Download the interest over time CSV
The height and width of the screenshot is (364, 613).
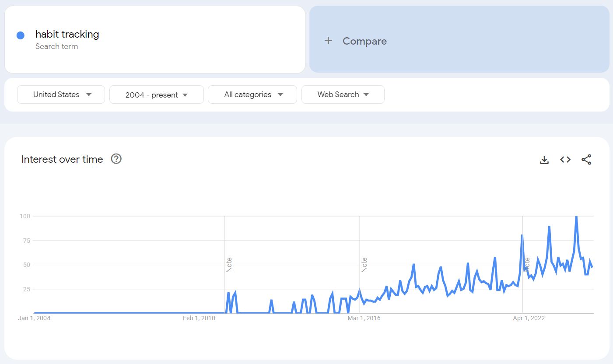[x=544, y=160]
